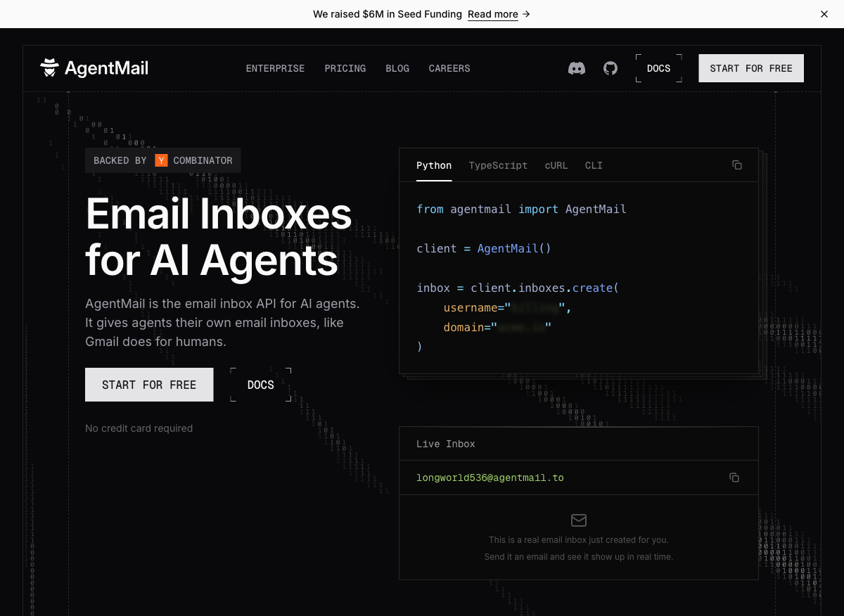Open DOCS from the hero section
The image size is (844, 616).
(x=260, y=385)
